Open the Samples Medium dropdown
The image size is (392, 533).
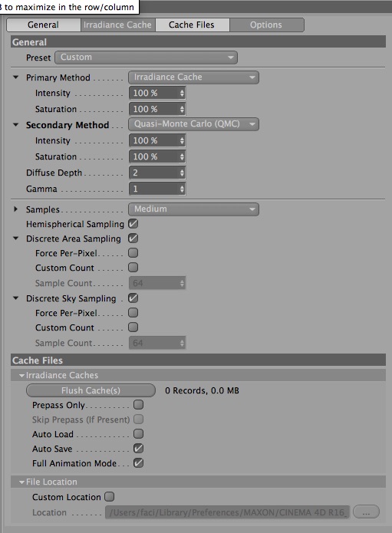pos(193,209)
